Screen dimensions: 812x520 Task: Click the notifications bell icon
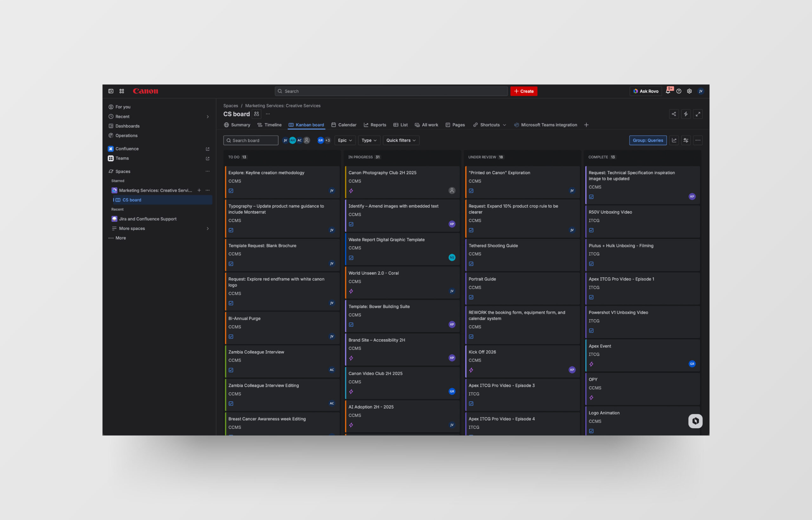[x=668, y=91]
